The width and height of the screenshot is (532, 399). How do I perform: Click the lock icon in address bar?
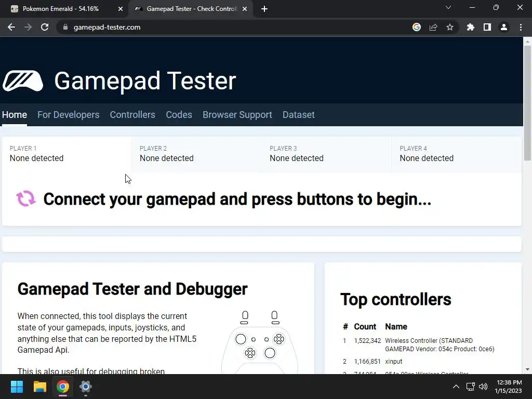65,27
